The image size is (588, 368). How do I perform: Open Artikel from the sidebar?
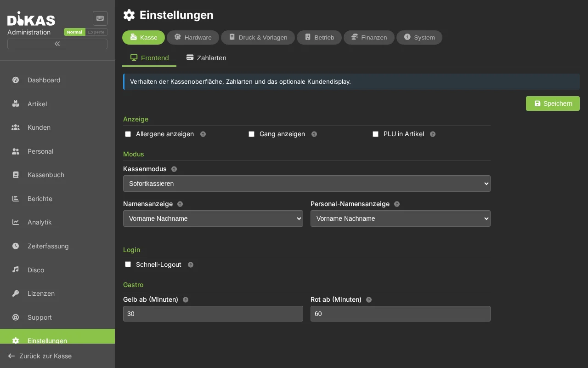point(57,104)
